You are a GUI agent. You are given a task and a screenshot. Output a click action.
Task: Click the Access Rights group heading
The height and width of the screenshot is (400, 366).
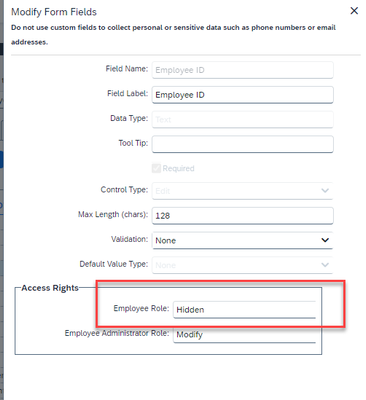pos(50,288)
